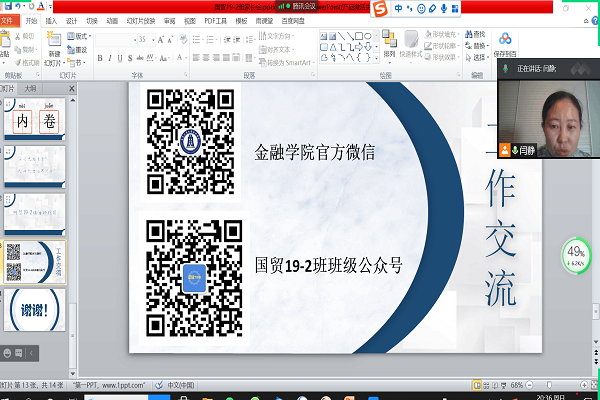Click the Clear Formatting icon
The image size is (600, 400).
(183, 40)
